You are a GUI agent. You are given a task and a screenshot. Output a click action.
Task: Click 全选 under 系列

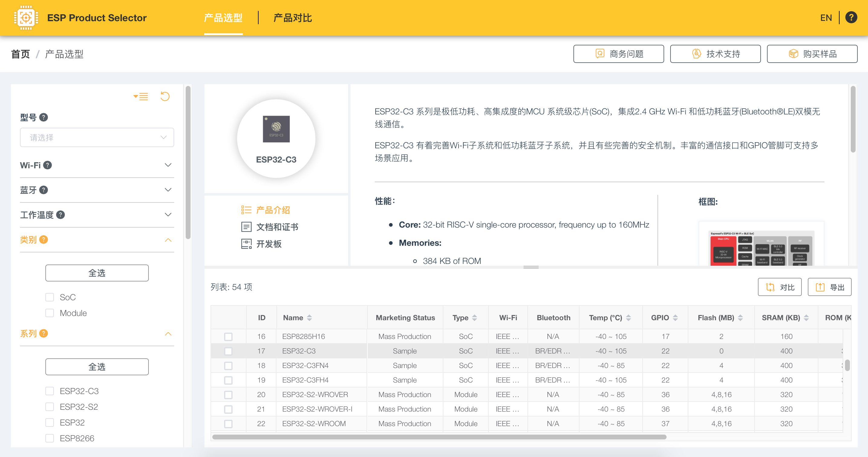(97, 367)
